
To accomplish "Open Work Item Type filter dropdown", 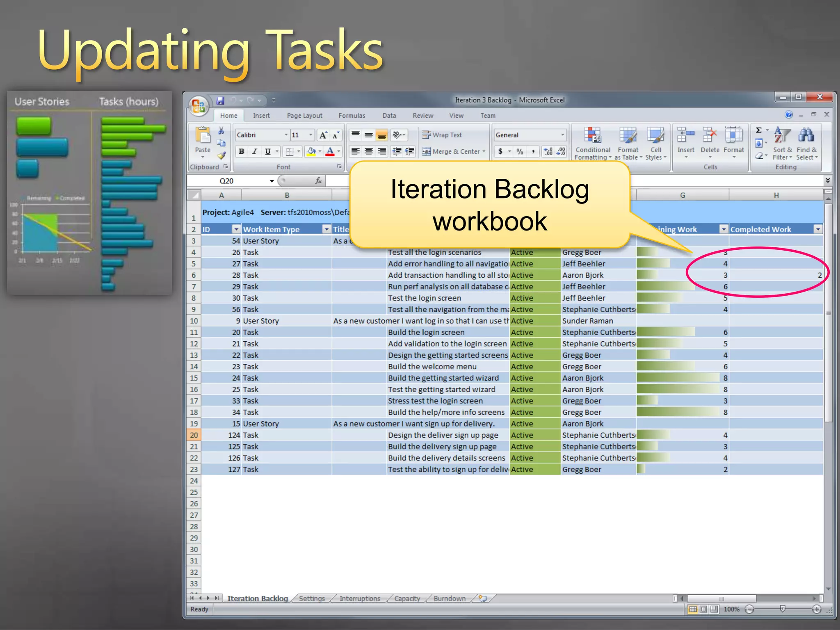I will tap(326, 229).
